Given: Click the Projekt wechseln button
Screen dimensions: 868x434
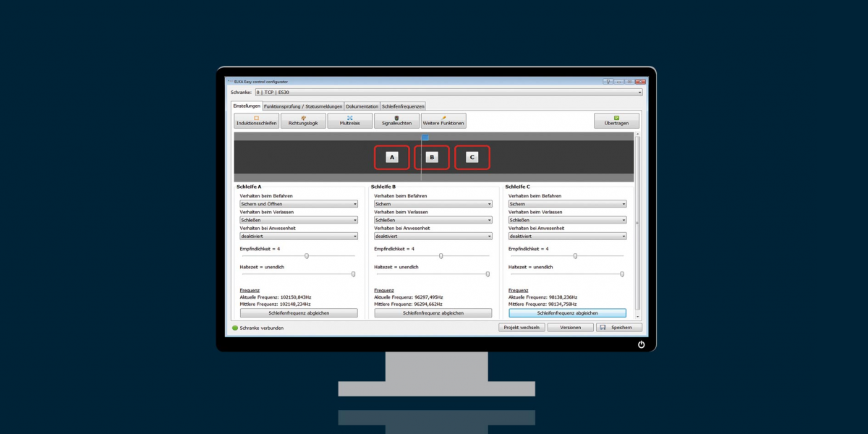Looking at the screenshot, I should 521,328.
